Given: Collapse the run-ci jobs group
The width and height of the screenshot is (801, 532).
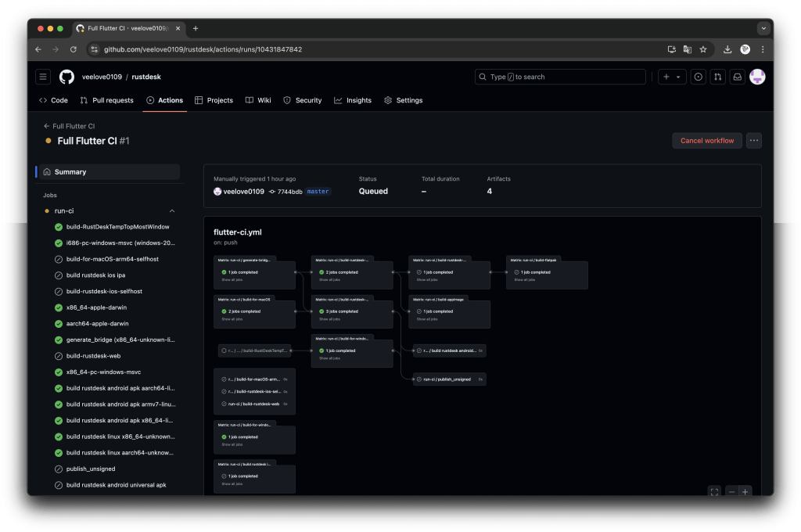Looking at the screenshot, I should click(172, 210).
